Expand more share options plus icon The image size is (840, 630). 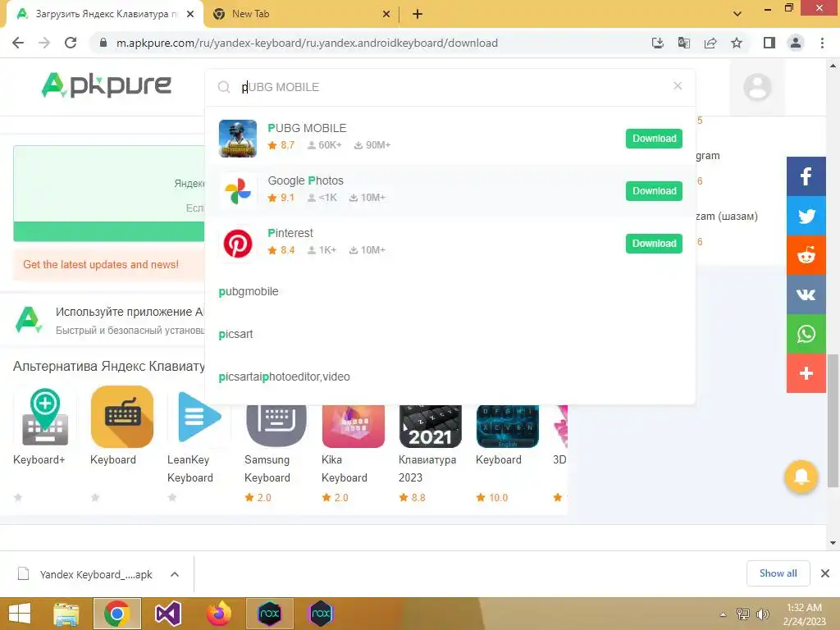click(806, 373)
